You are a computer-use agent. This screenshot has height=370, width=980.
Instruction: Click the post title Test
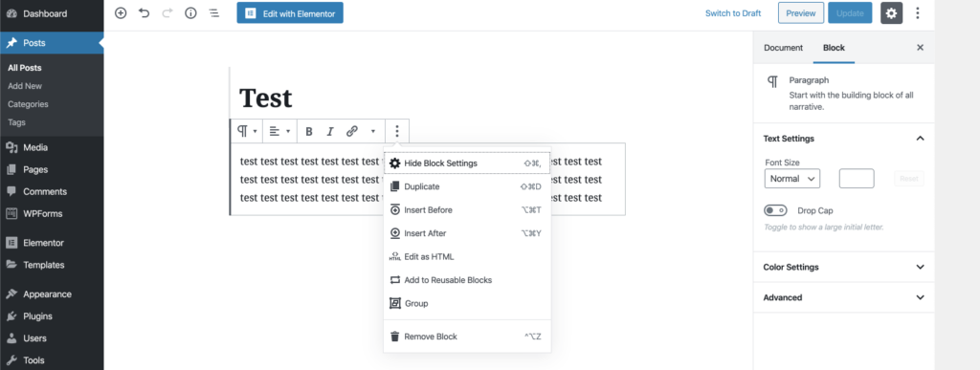click(x=266, y=98)
